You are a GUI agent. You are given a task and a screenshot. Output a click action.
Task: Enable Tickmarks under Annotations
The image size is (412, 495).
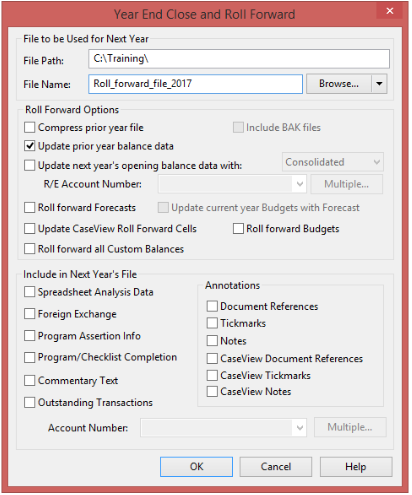[212, 323]
